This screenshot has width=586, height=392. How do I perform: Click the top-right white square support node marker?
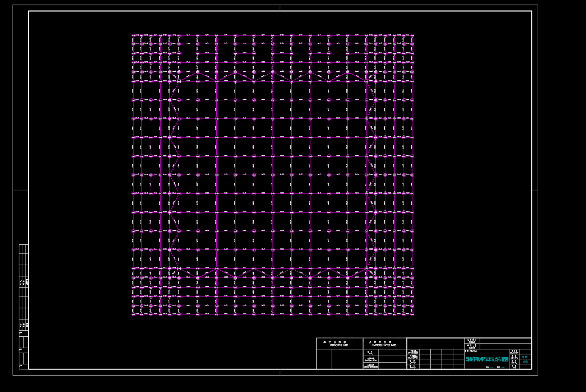(366, 81)
